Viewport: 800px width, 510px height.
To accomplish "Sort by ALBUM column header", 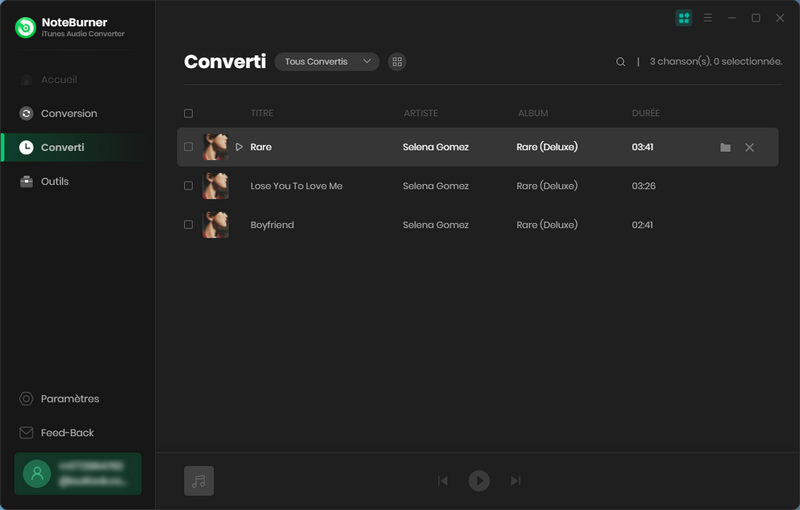I will [x=533, y=113].
